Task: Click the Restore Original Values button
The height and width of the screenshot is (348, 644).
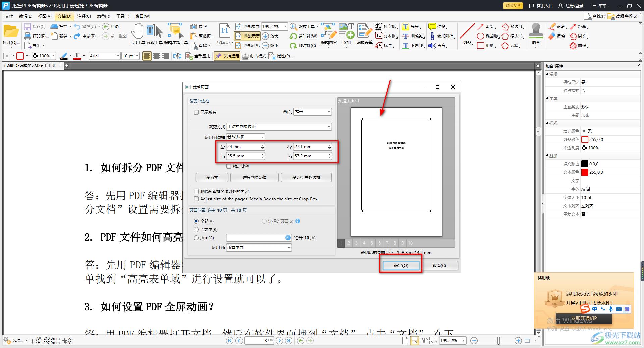Action: click(255, 178)
